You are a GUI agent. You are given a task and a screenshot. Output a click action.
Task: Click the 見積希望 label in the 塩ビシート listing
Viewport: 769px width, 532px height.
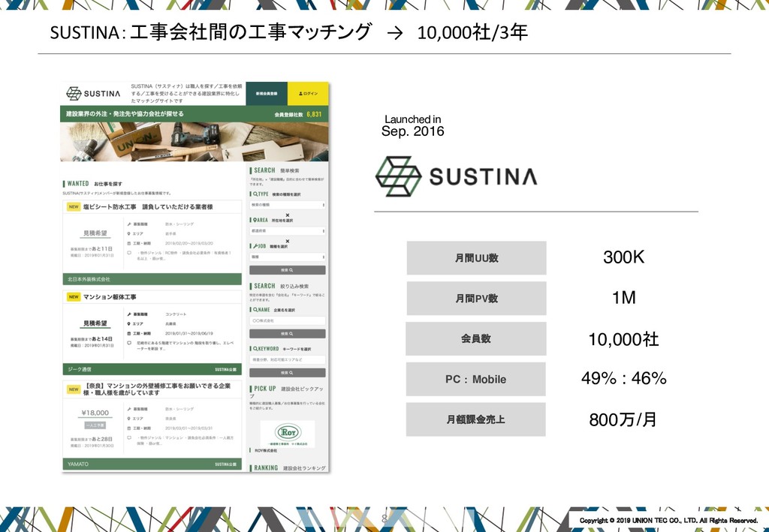95,233
